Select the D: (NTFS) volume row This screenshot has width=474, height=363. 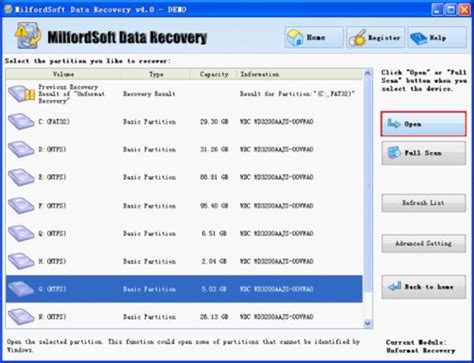(x=184, y=149)
